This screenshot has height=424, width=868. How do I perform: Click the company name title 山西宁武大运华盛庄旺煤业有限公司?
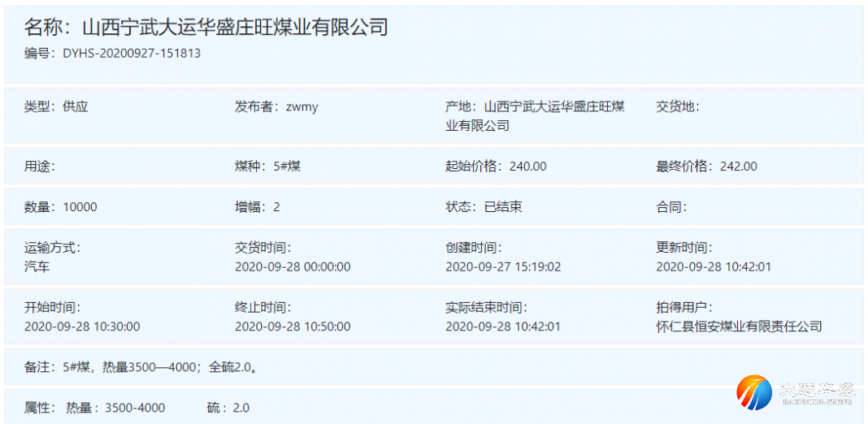(x=235, y=27)
